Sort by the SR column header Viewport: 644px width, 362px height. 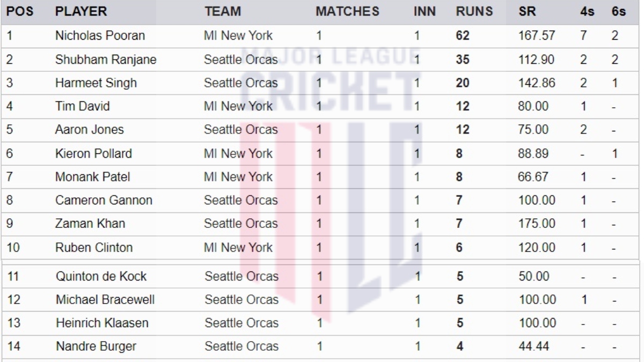(527, 11)
